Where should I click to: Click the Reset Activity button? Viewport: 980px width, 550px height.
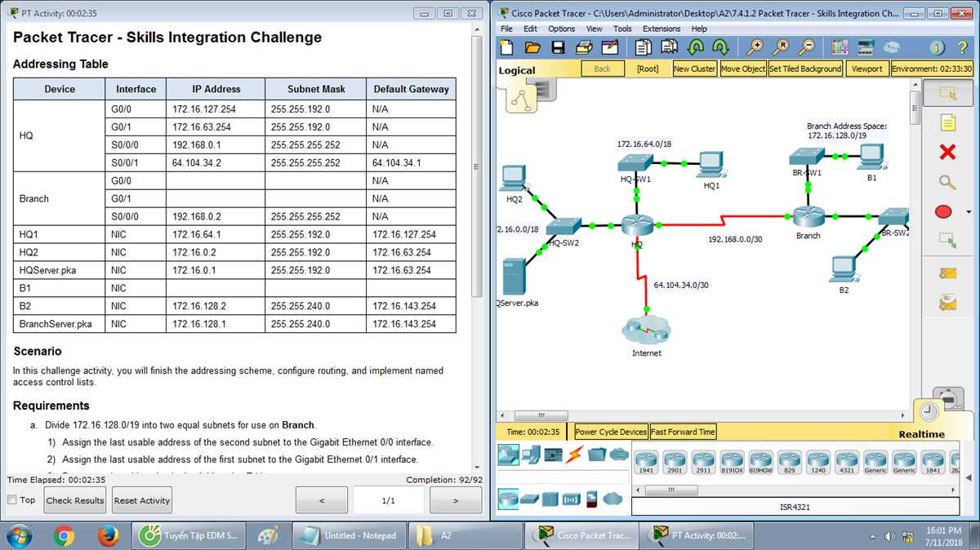[142, 500]
